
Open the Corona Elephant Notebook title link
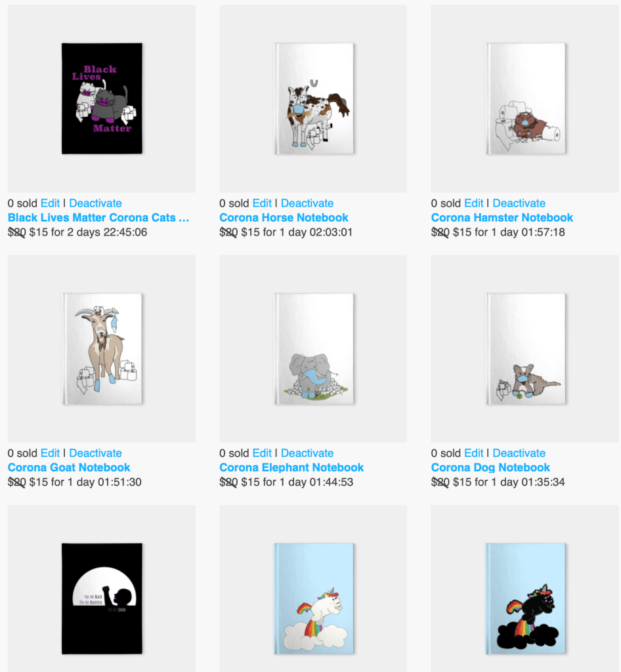click(291, 467)
